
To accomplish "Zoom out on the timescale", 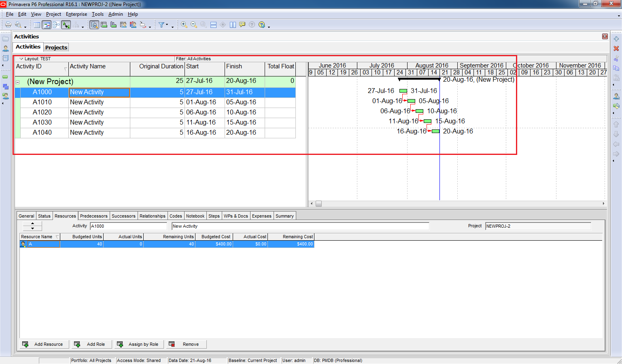I will (x=194, y=25).
